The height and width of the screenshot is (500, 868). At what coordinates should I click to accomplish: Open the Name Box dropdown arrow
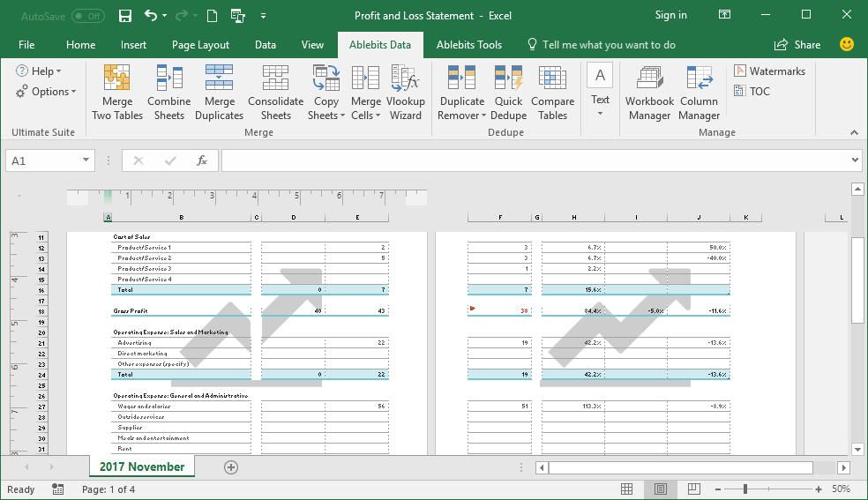[86, 160]
